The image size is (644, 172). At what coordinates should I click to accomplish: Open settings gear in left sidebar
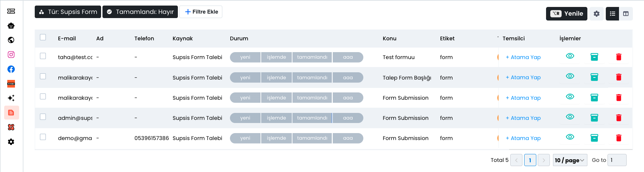pyautogui.click(x=11, y=142)
